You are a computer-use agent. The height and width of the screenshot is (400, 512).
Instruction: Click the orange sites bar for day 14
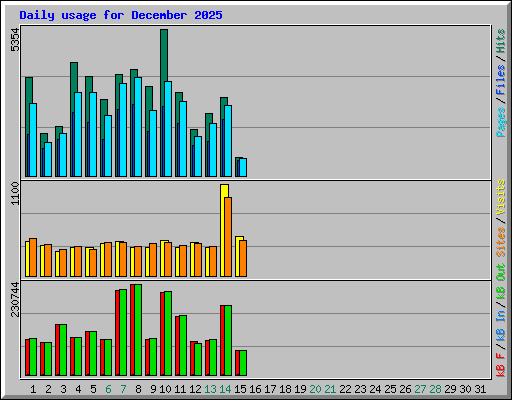click(228, 237)
